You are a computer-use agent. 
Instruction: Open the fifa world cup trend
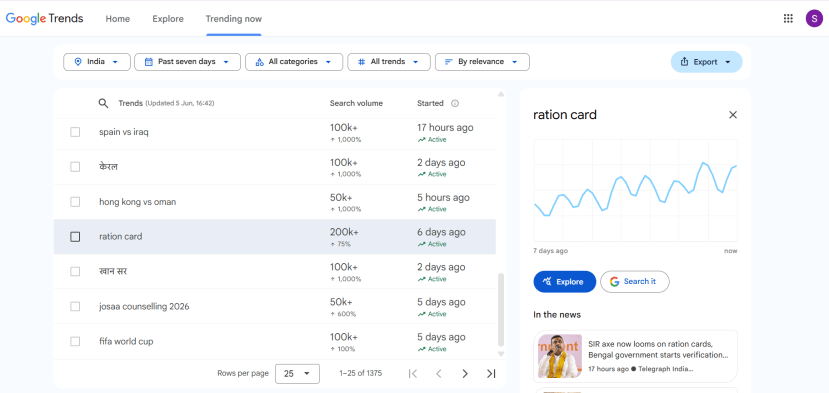pos(275,342)
